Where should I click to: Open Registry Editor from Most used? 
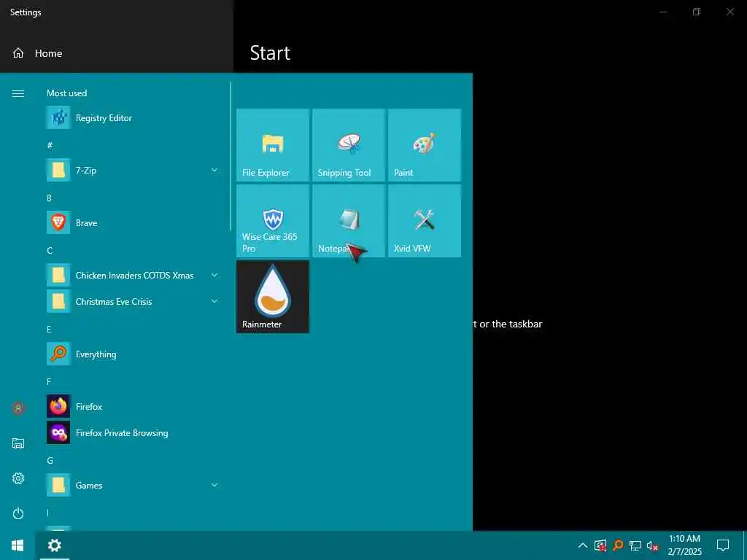[x=132, y=117]
